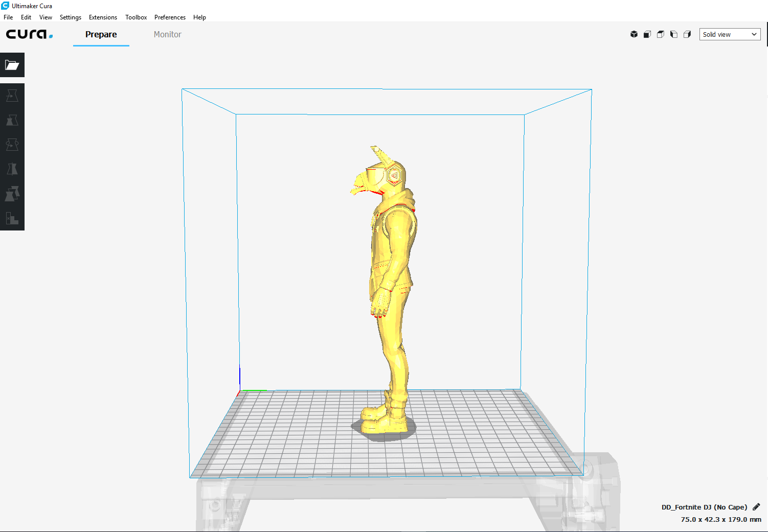Open the Edit menu
The image size is (768, 532).
[x=26, y=17]
